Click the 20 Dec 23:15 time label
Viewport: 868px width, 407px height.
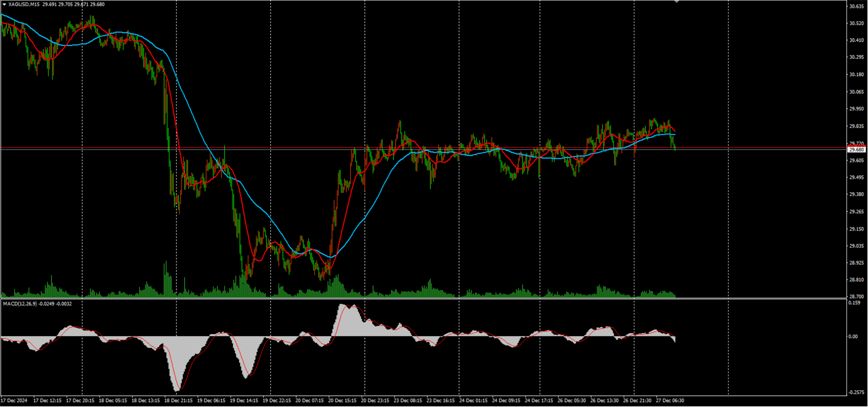pos(375,401)
